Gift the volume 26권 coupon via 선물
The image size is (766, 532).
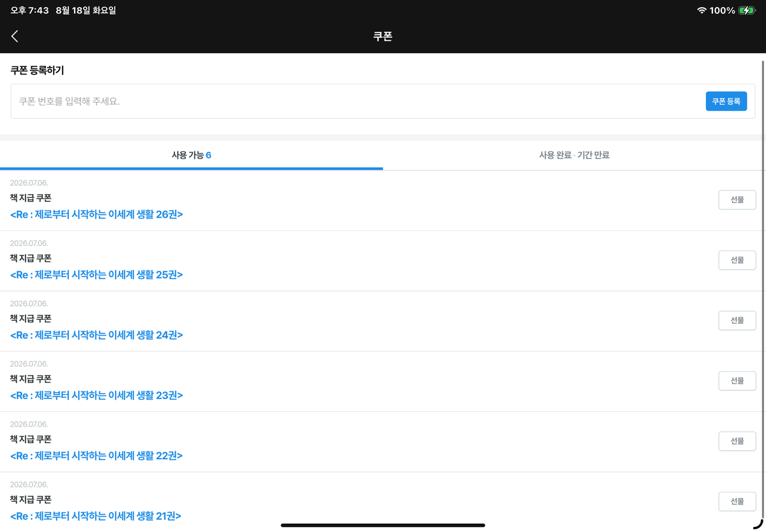tap(737, 200)
